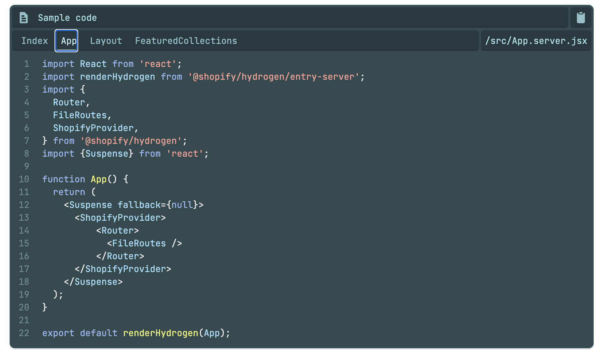Click the 'Sample code' heading text
The image size is (604, 364).
pos(67,18)
